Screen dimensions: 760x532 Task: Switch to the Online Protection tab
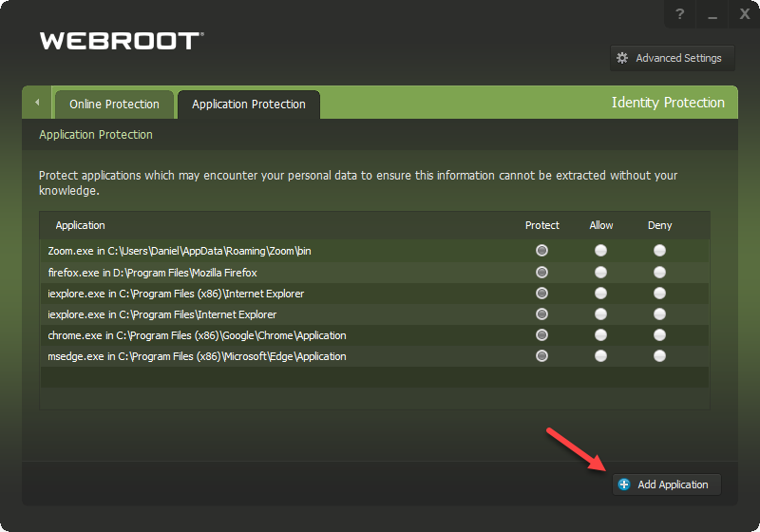(x=114, y=104)
